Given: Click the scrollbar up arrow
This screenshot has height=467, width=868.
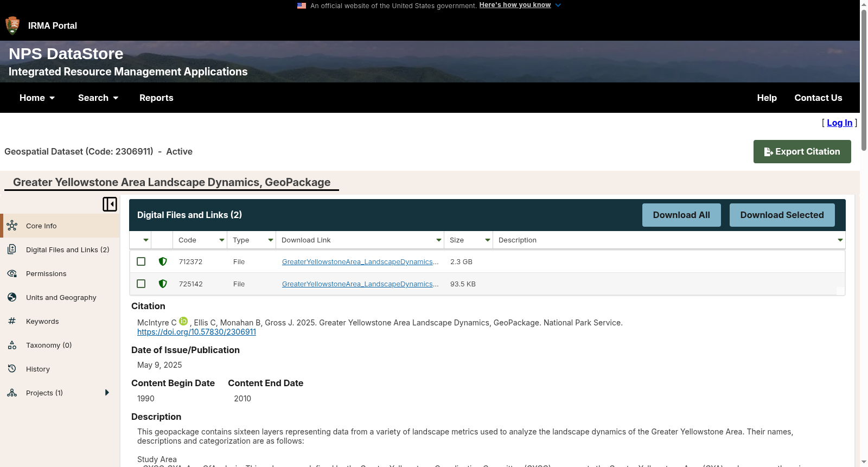Looking at the screenshot, I should point(864,4).
